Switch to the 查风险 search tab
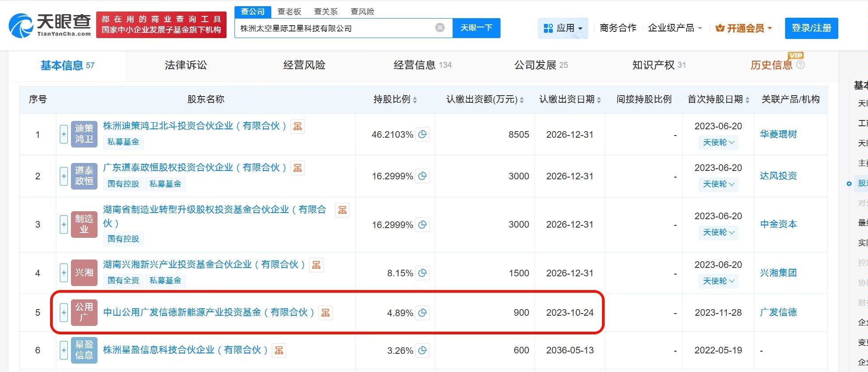The image size is (868, 372). 362,12
